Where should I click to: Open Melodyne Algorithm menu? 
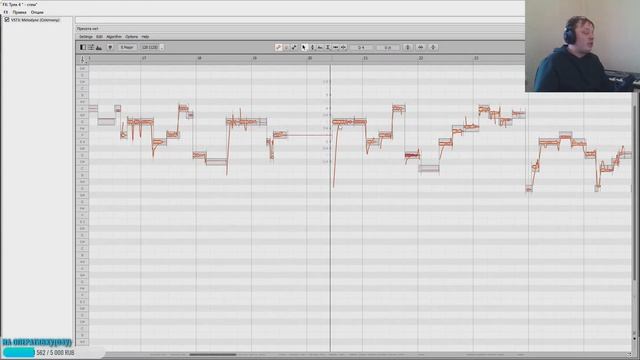click(x=114, y=37)
